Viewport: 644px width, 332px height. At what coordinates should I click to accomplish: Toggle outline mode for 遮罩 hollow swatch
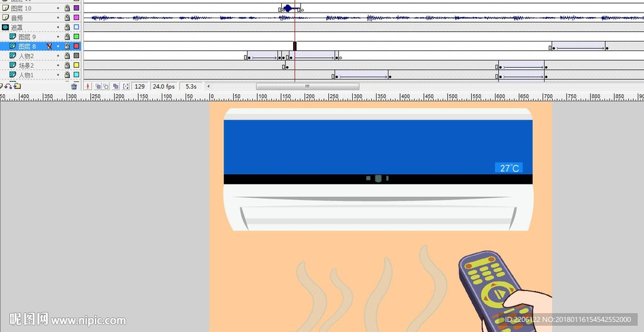76,27
